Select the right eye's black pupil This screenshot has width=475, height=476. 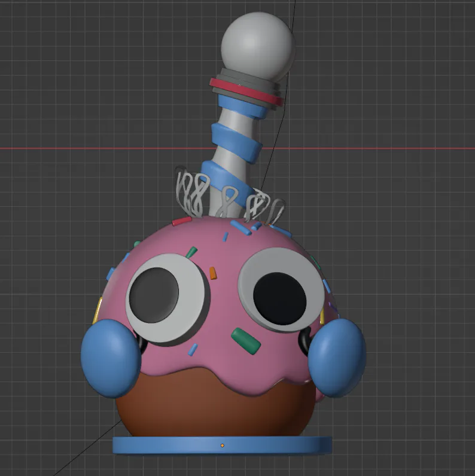coord(279,298)
